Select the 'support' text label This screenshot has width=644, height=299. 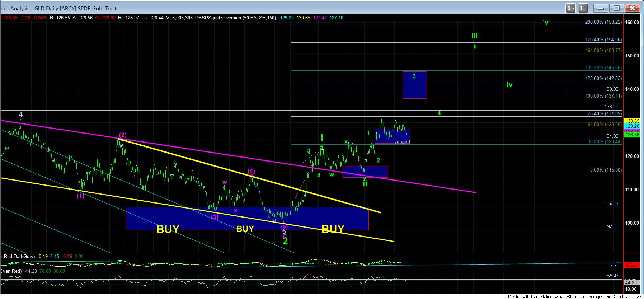coord(402,142)
